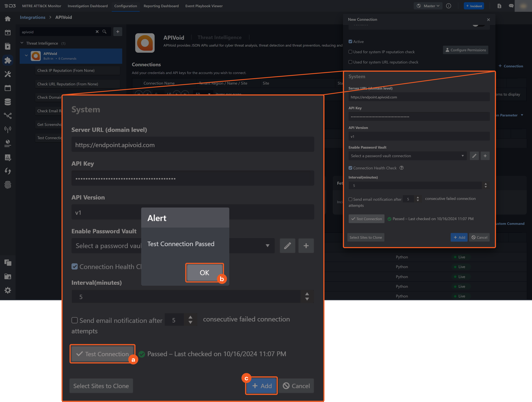Check Send email notification after checkbox
Image resolution: width=532 pixels, height=402 pixels.
(350, 199)
